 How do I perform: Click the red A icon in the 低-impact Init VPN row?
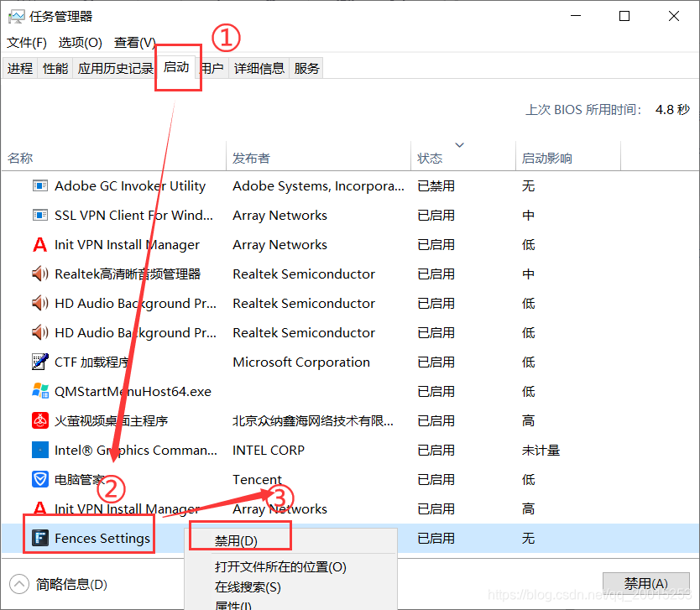click(x=40, y=244)
